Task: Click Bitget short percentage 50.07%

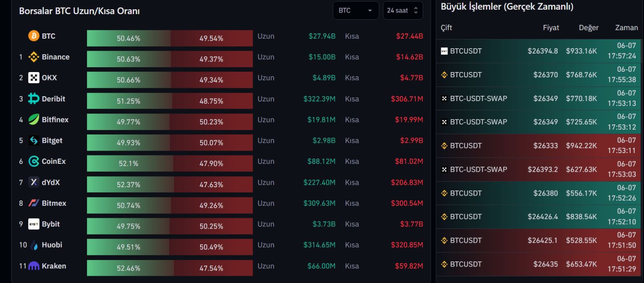Action: [211, 143]
